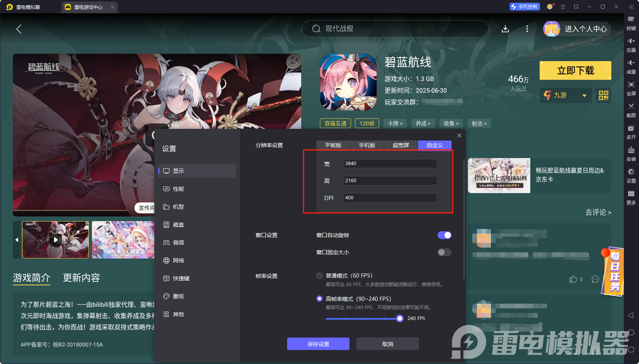Close the 雷电游戏中心 tab

click(113, 7)
